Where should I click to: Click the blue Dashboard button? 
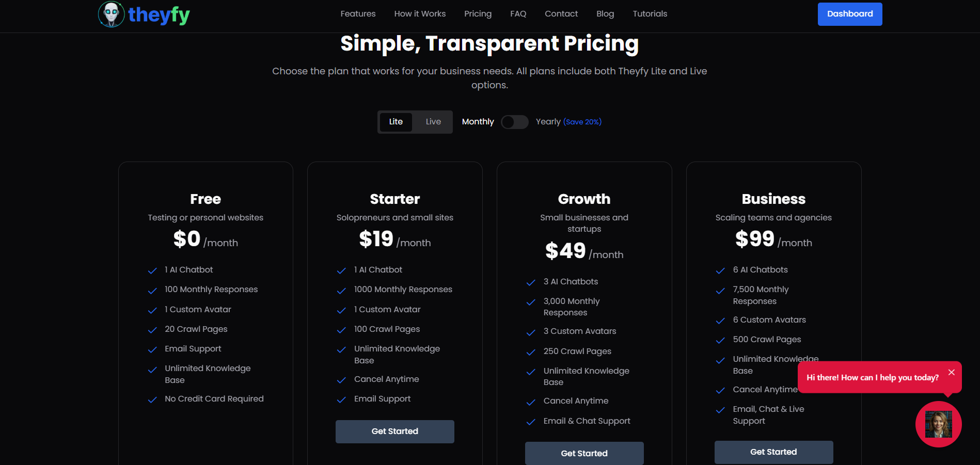coord(849,14)
